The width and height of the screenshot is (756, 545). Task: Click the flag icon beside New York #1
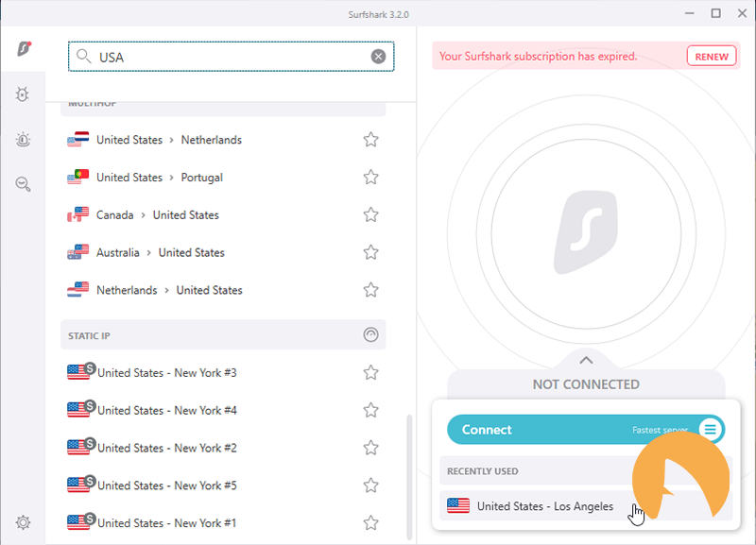click(79, 522)
